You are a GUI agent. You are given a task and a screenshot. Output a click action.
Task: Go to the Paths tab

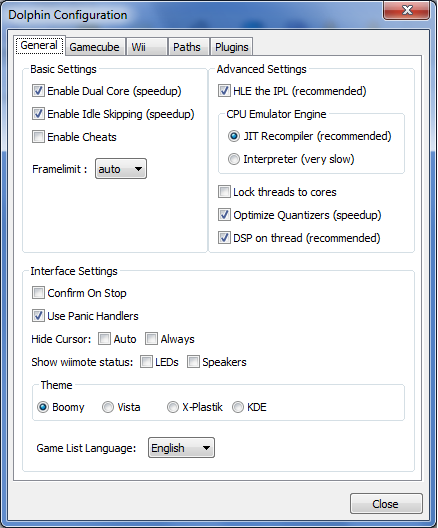pyautogui.click(x=187, y=47)
